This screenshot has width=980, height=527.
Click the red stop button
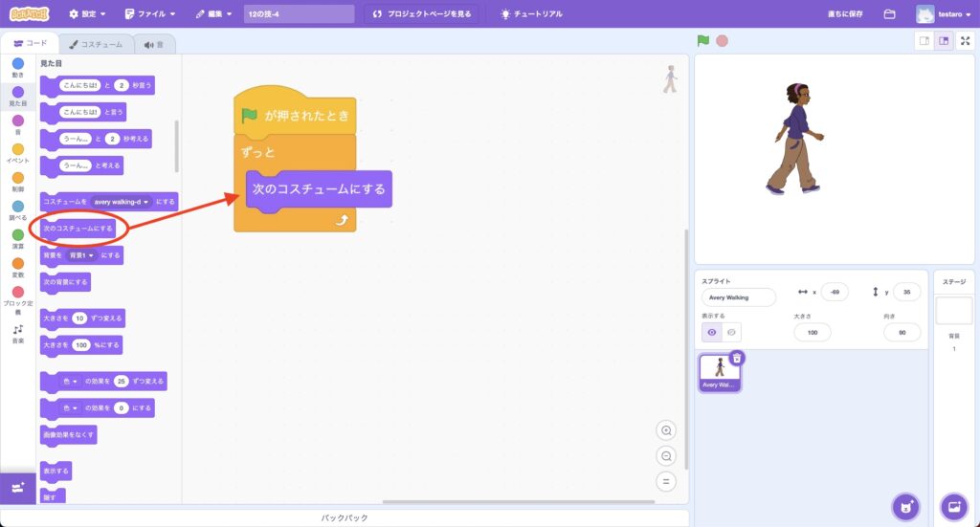722,40
